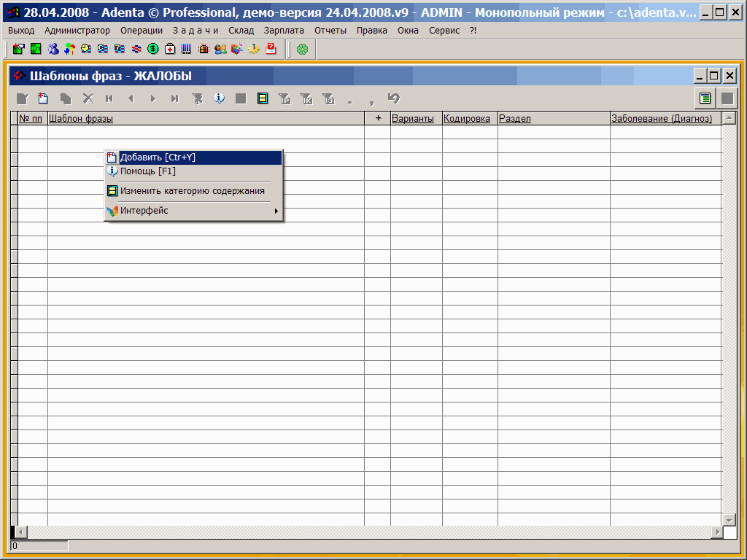
Task: Click the blue info help toolbar icon
Action: tap(219, 98)
